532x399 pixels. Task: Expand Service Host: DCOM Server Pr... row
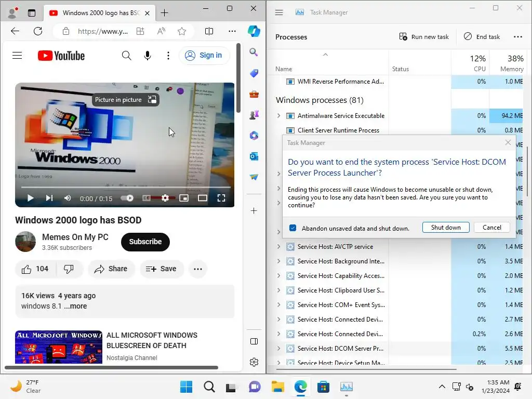pyautogui.click(x=279, y=349)
